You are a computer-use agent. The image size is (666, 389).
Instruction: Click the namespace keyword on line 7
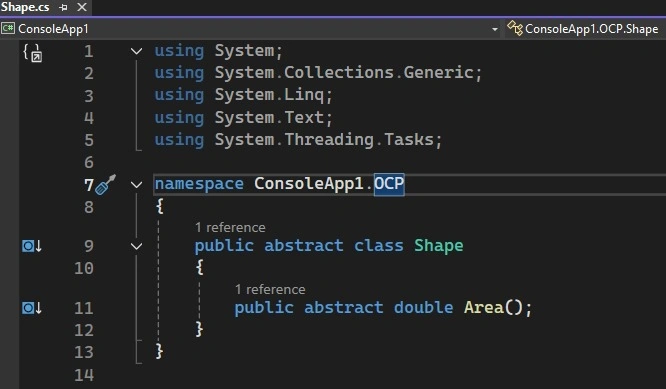click(199, 183)
